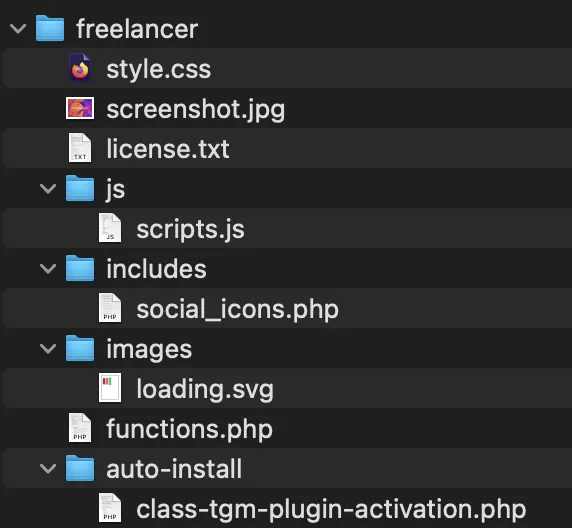The height and width of the screenshot is (528, 572).
Task: Collapse the js folder chevron
Action: click(48, 189)
